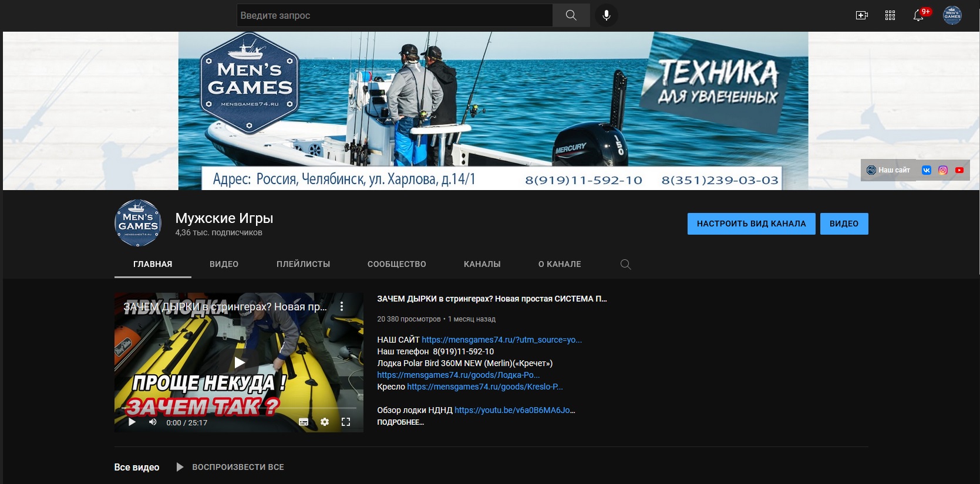The image size is (980, 484).
Task: Open the create video camera icon
Action: click(x=862, y=15)
